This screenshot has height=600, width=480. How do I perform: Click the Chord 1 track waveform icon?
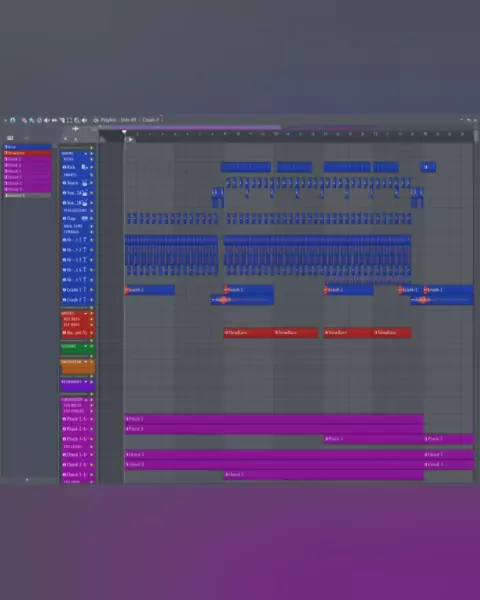point(85,455)
